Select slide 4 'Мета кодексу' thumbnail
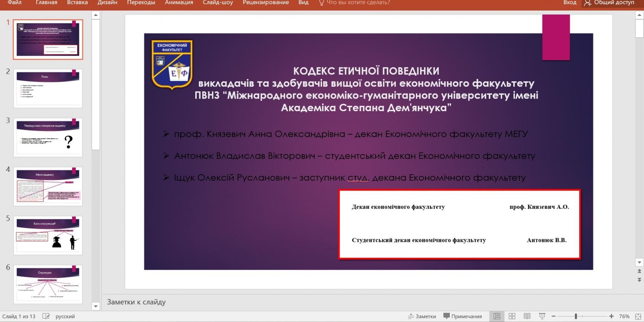 (48, 186)
